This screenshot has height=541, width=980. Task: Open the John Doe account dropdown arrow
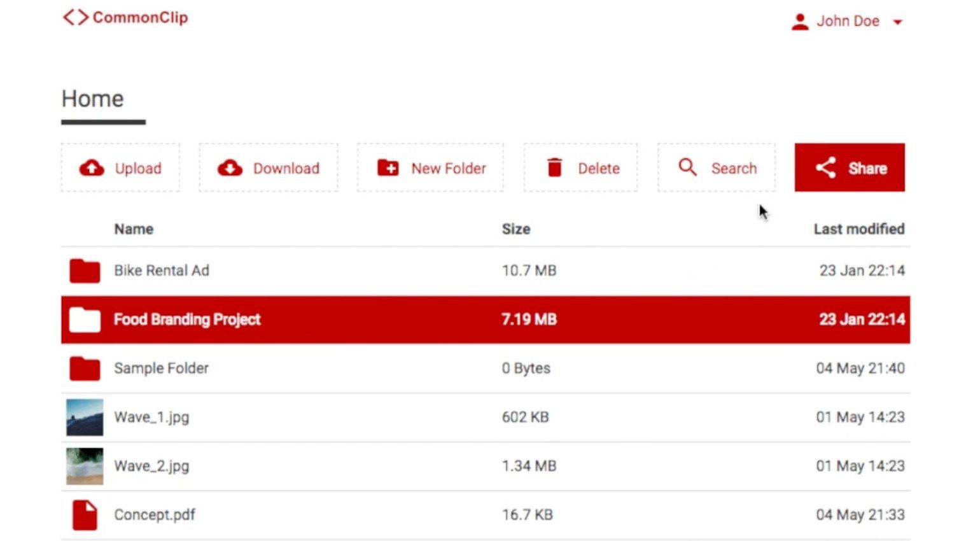pyautogui.click(x=898, y=22)
